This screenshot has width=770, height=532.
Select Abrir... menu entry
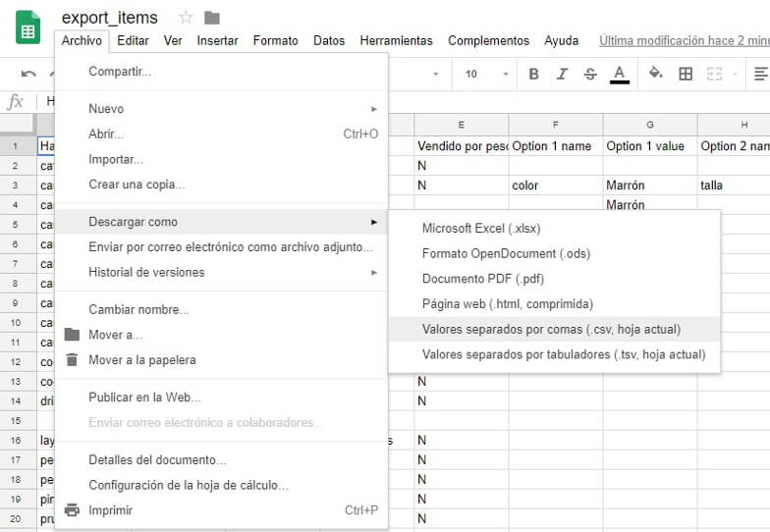(x=221, y=133)
